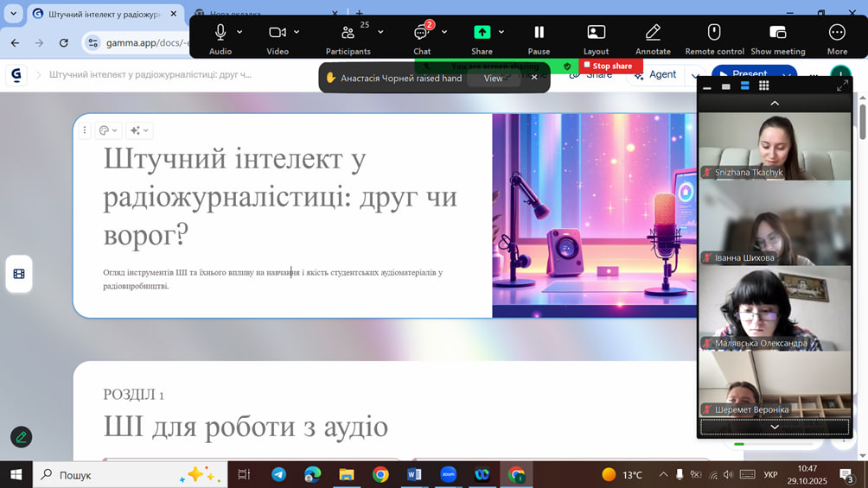The image size is (868, 488).
Task: Pause the screen share
Action: point(539,33)
